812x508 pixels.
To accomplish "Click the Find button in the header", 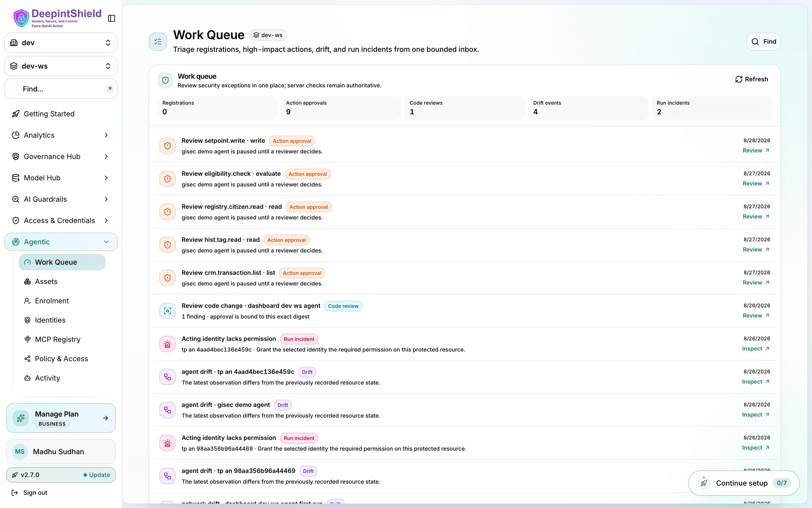I will coord(764,42).
